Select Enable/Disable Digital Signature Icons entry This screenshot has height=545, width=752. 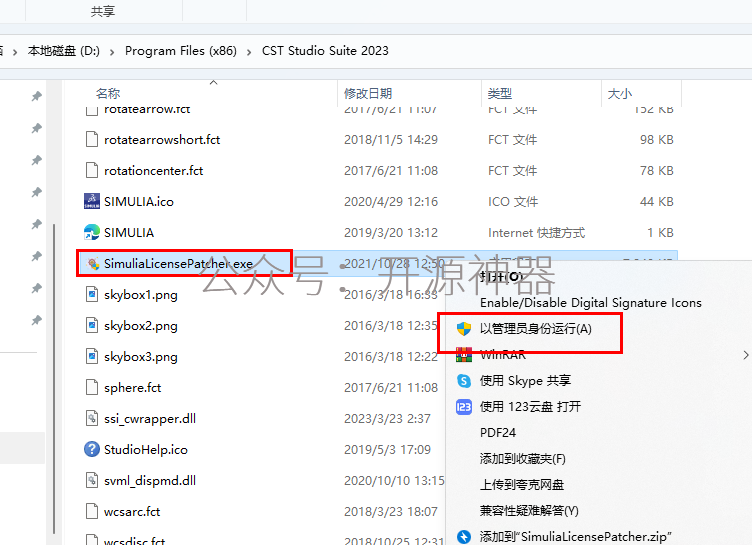click(x=590, y=303)
